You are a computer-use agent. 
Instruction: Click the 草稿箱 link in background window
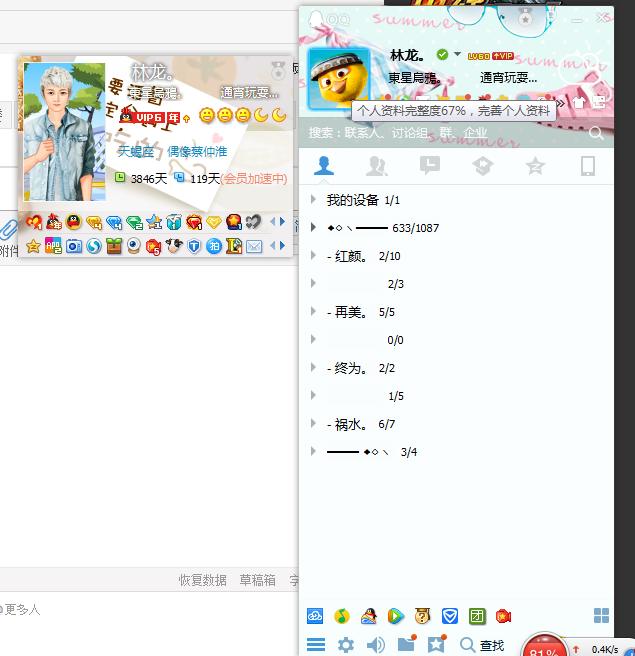[x=257, y=580]
